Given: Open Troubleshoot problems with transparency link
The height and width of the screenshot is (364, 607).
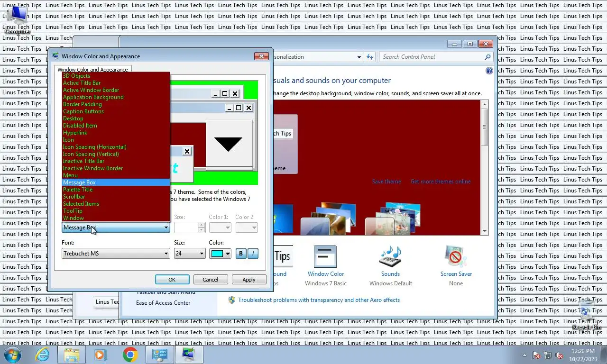Looking at the screenshot, I should [319, 300].
